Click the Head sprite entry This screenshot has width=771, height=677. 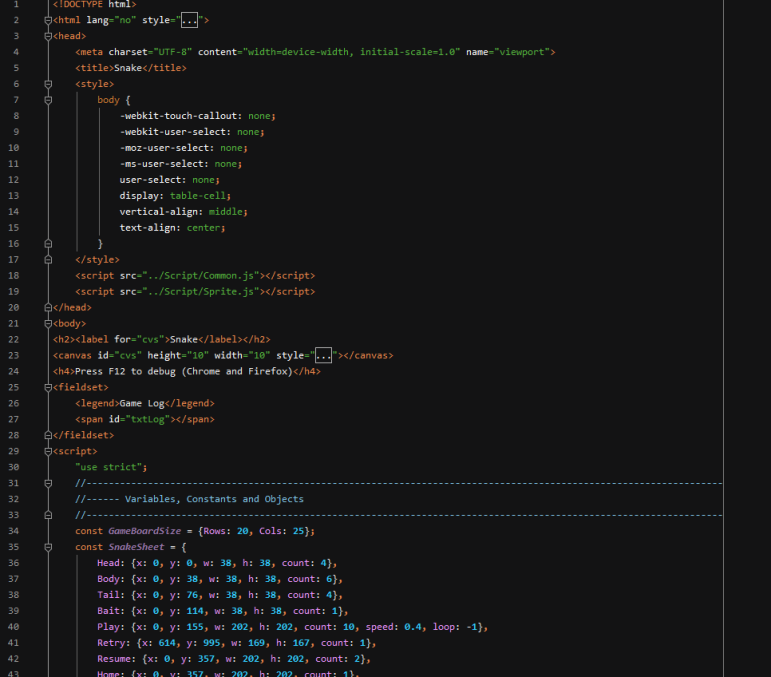(217, 563)
